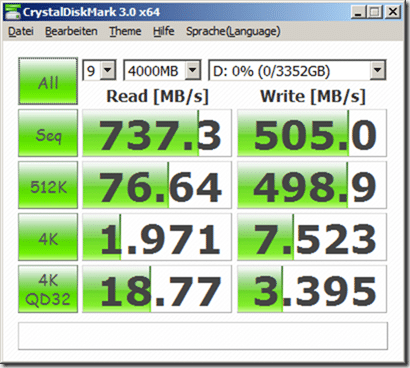Click the Read [MB/s] column header
410x368 pixels.
click(157, 96)
